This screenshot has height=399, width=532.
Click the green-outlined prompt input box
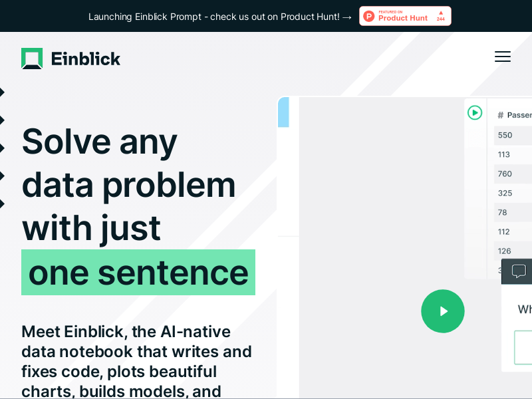coord(523,347)
